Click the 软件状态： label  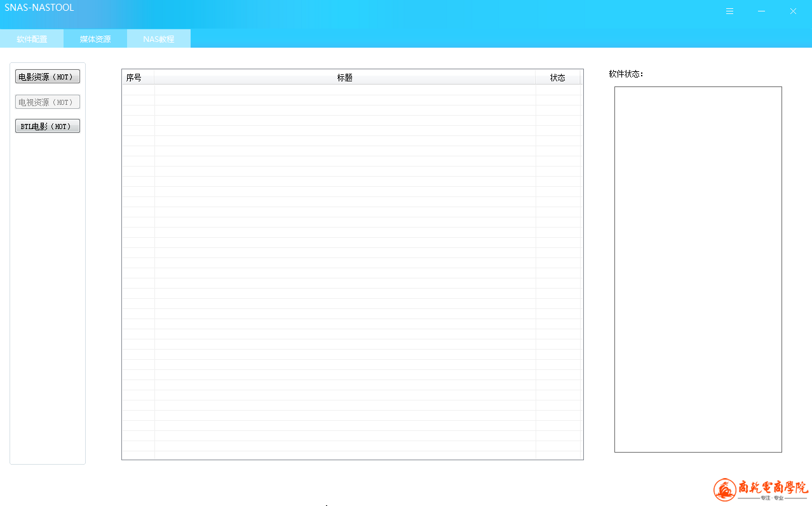(626, 74)
